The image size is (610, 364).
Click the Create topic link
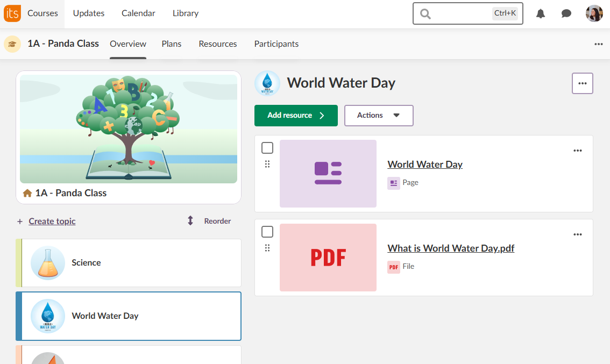point(52,222)
